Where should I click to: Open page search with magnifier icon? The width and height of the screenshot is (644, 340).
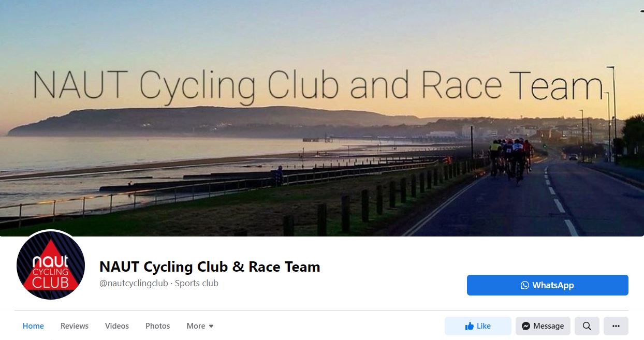(587, 326)
